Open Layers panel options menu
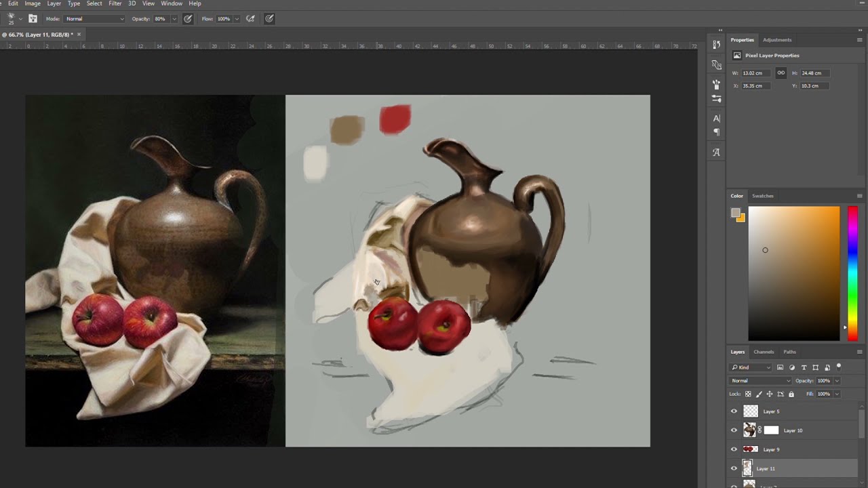Image resolution: width=868 pixels, height=488 pixels. 860,352
